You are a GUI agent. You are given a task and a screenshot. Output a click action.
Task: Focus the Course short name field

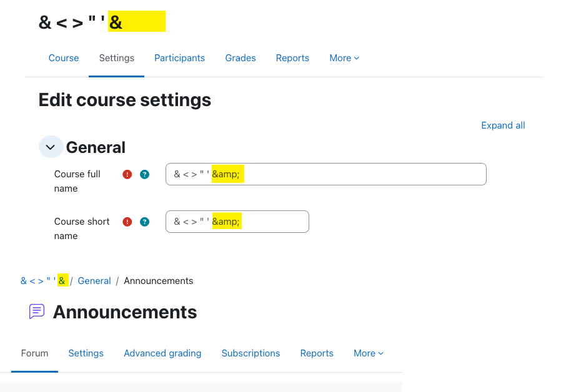coord(237,222)
